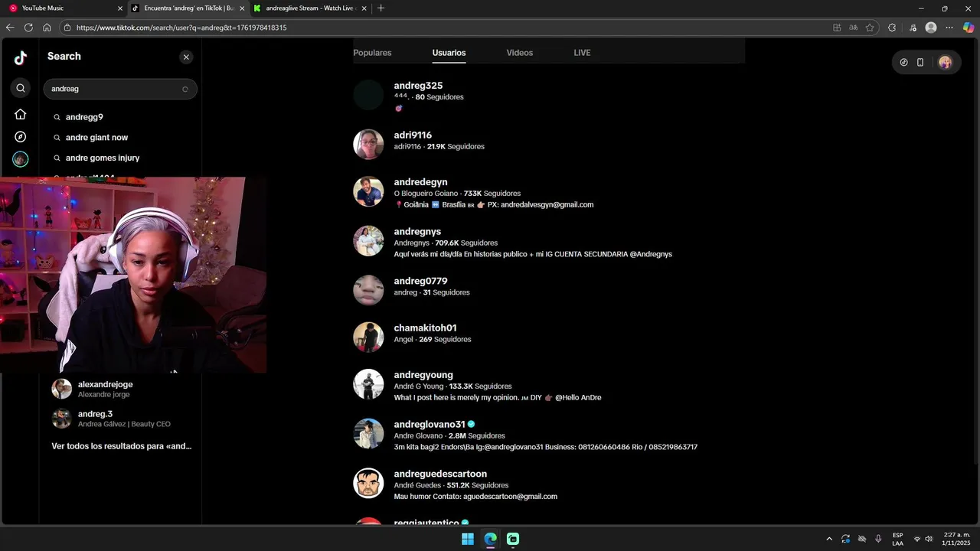This screenshot has height=551, width=980.
Task: Open the Explore compass icon in sidebar
Action: 21,137
